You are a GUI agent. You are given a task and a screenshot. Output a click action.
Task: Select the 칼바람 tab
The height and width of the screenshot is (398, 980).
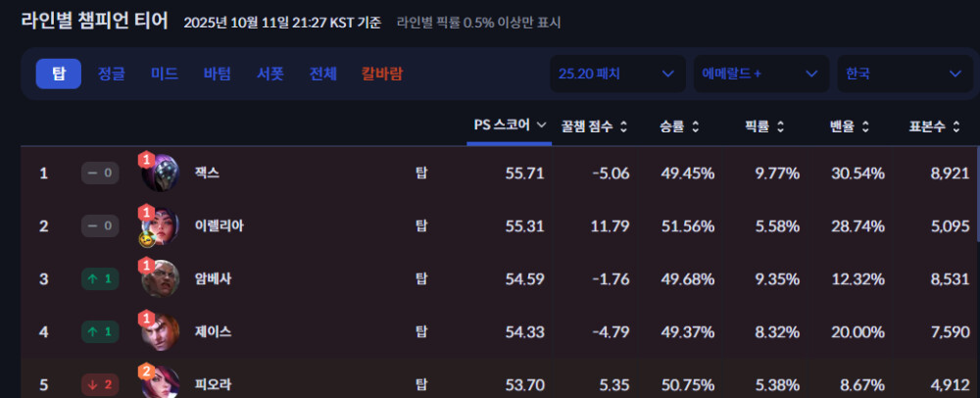(381, 74)
